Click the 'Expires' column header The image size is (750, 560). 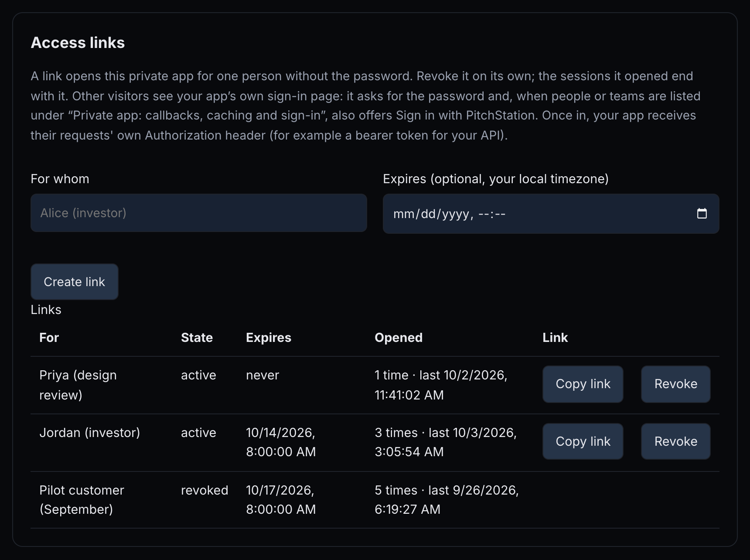269,338
